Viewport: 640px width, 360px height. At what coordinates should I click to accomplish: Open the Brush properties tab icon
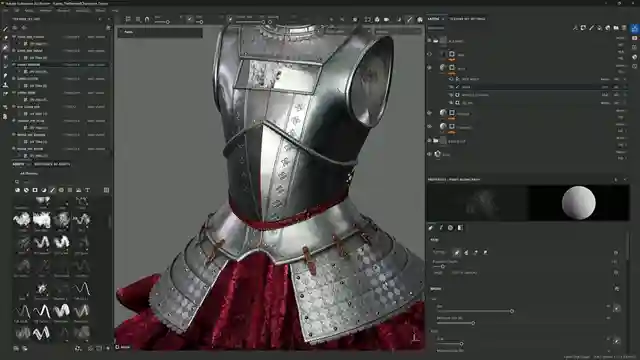click(431, 228)
